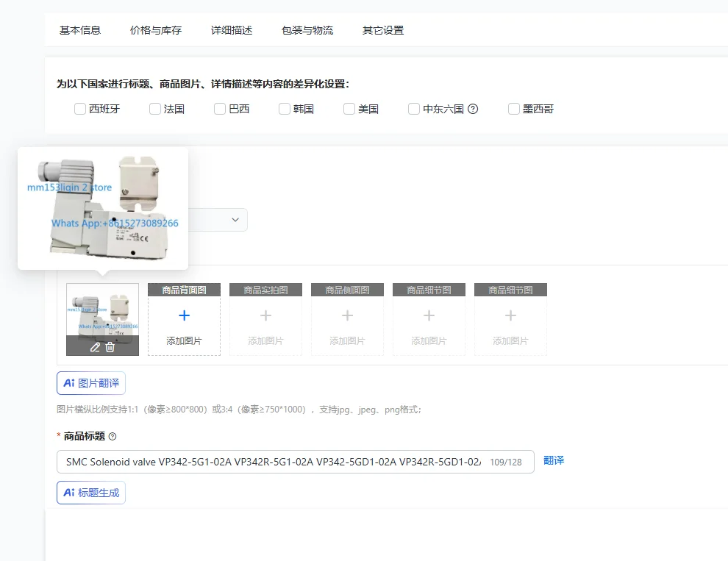The image size is (728, 561).
Task: Enable the 巴西 country checkbox
Action: 220,109
